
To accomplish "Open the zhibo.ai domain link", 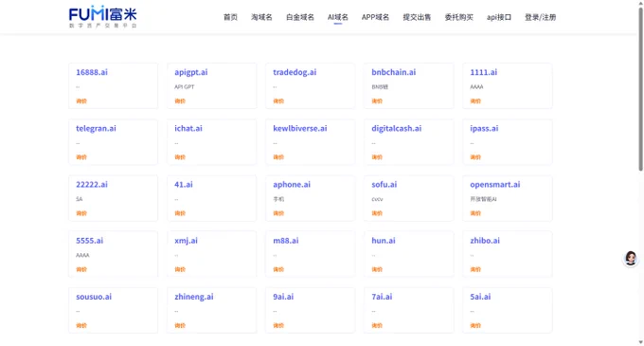I will pos(485,241).
